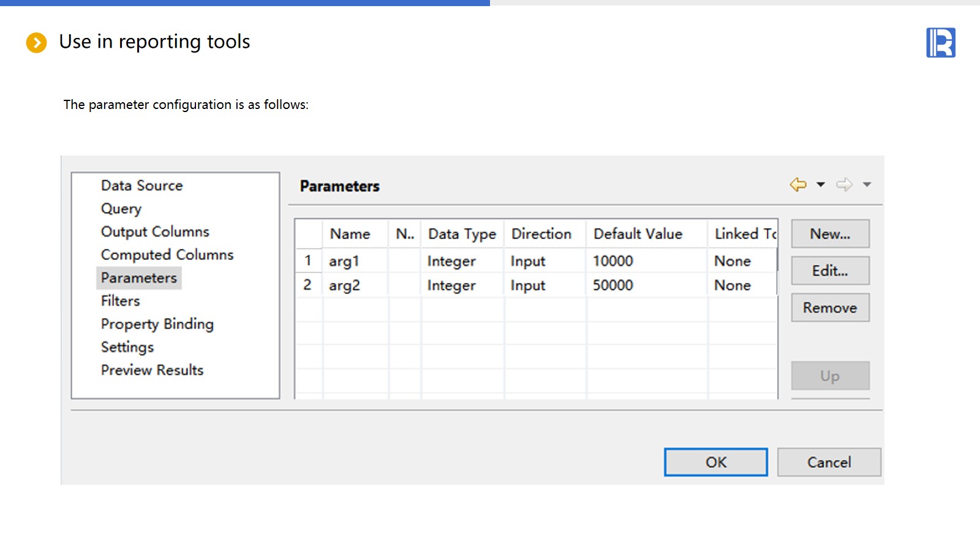The height and width of the screenshot is (551, 980).
Task: Click arg2 default value 50000 cell
Action: click(x=613, y=285)
